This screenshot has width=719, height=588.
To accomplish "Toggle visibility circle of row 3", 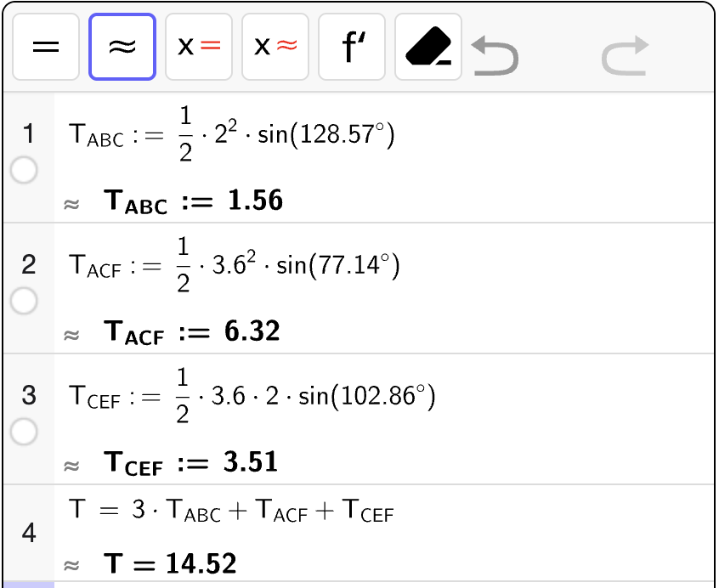I will coord(24,433).
